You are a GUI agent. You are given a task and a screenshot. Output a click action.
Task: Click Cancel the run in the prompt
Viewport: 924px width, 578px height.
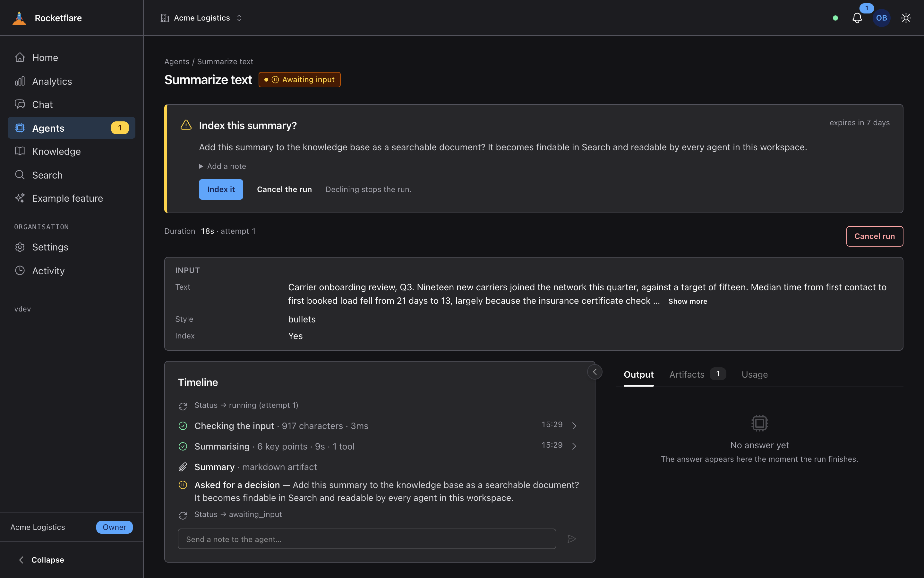(x=284, y=189)
